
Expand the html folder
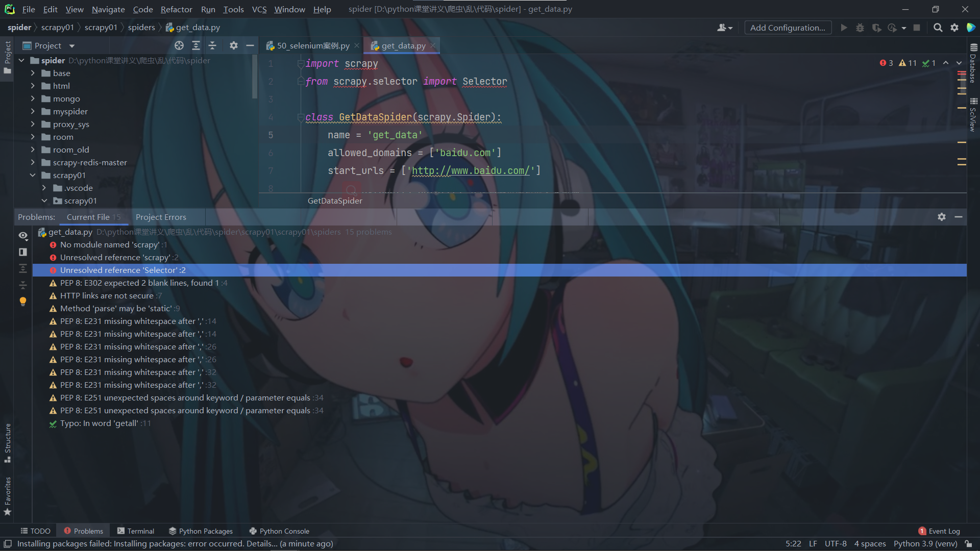33,86
